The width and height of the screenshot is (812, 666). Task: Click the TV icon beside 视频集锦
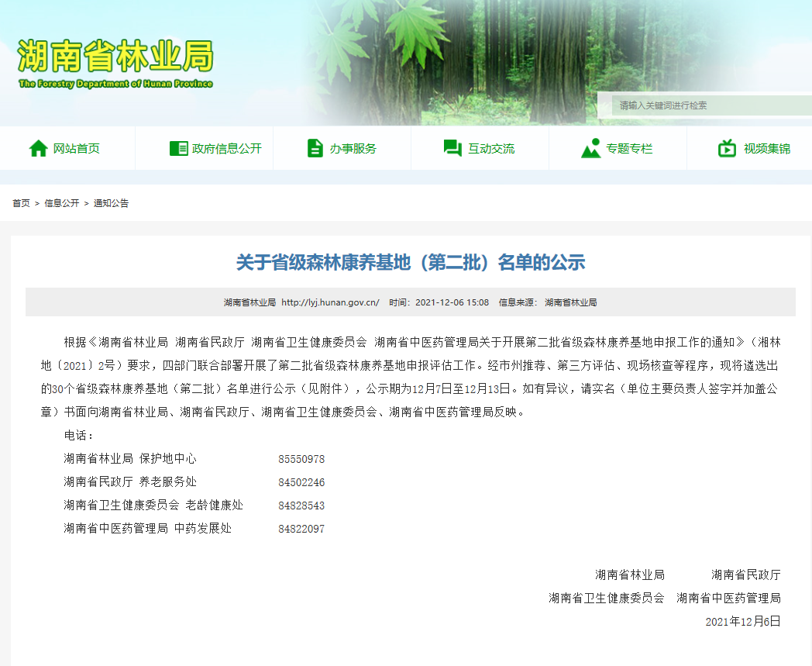[727, 148]
